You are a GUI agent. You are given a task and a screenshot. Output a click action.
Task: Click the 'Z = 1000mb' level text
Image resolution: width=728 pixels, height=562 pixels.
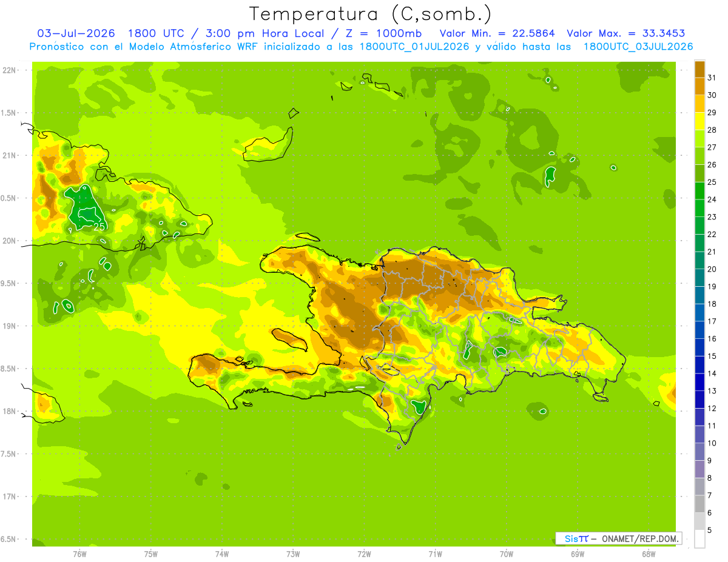[385, 33]
